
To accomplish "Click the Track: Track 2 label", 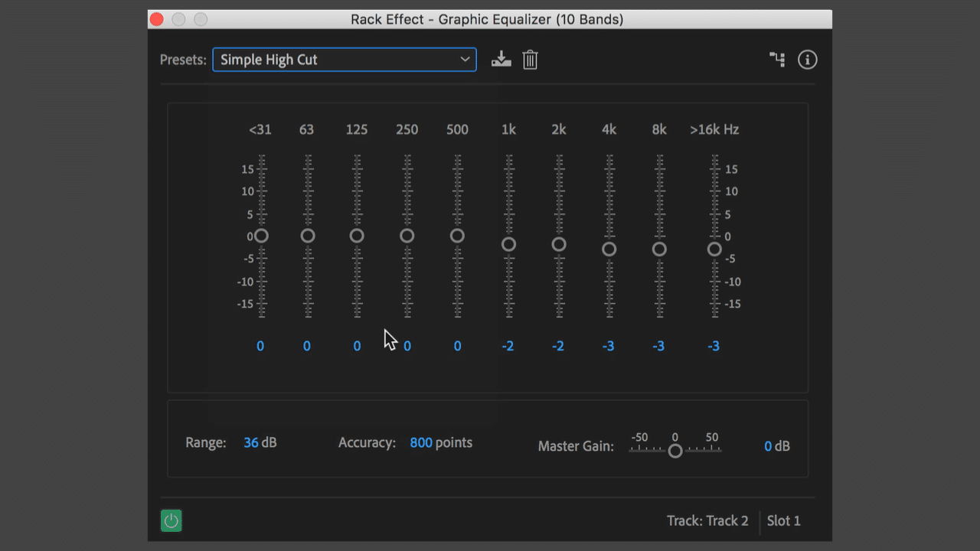I will [x=707, y=521].
